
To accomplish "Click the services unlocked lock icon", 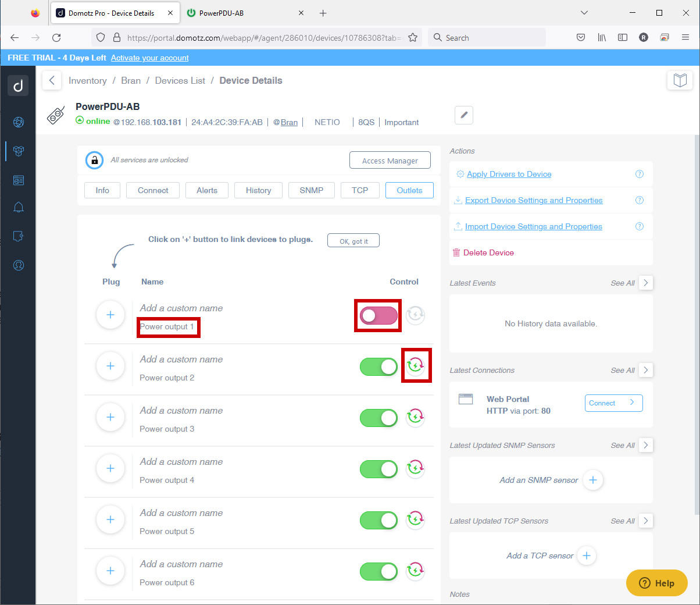I will [x=94, y=160].
